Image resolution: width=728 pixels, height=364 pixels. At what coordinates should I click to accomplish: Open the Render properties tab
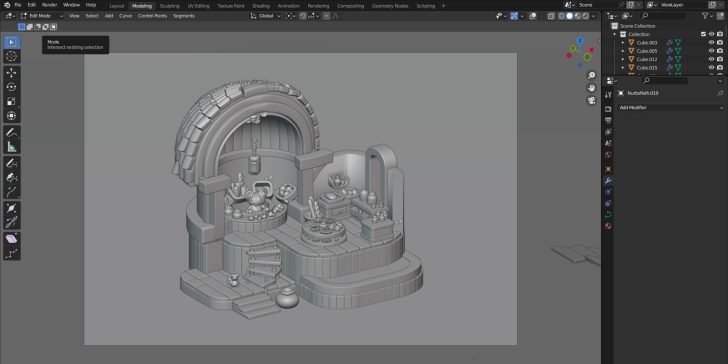608,109
